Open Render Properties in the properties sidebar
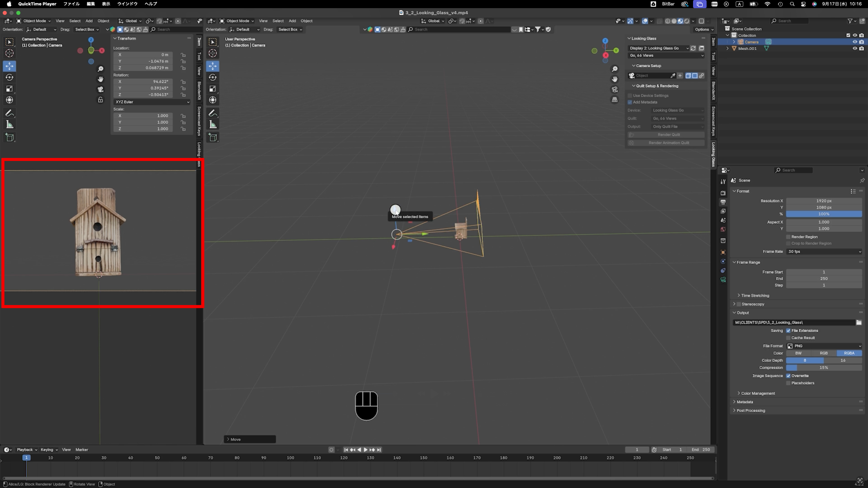Screen dimensions: 868x488 [723, 192]
